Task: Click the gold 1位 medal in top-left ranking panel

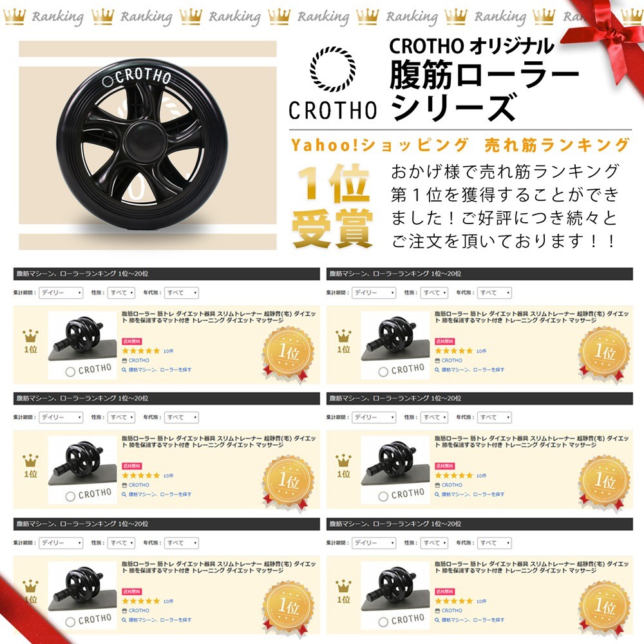Action: pyautogui.click(x=289, y=354)
